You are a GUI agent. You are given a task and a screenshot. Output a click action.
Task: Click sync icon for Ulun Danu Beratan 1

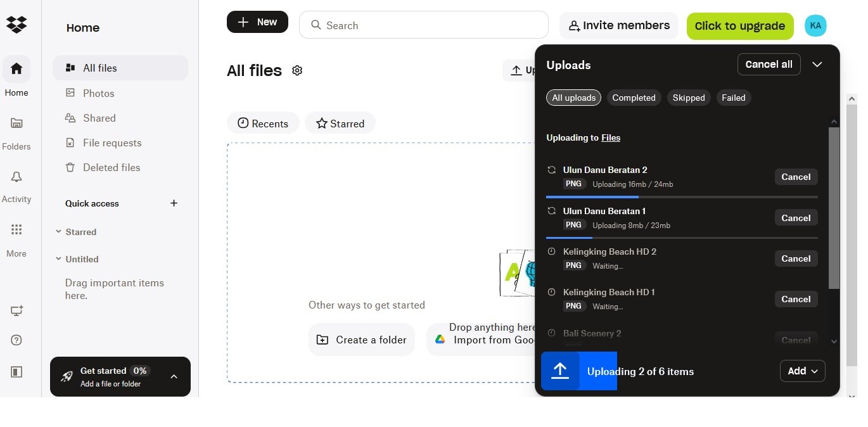pos(551,211)
